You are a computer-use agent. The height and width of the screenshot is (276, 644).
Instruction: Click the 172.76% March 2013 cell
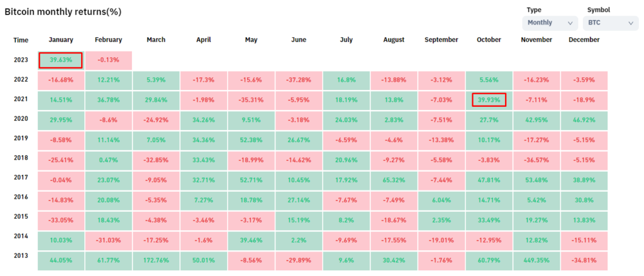point(156,260)
